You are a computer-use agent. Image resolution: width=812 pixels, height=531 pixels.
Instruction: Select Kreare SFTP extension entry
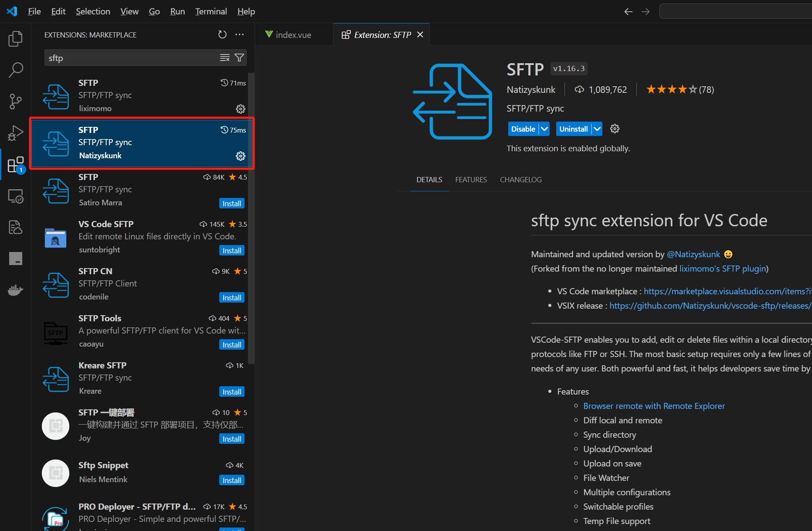click(142, 378)
